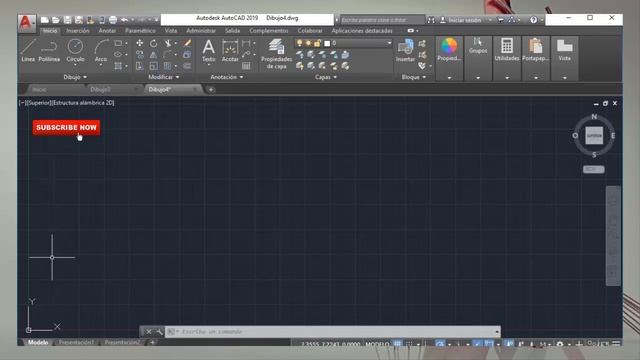Image resolution: width=640 pixels, height=360 pixels.
Task: Click the Save disk icon in quick access toolbar
Action: [67, 20]
